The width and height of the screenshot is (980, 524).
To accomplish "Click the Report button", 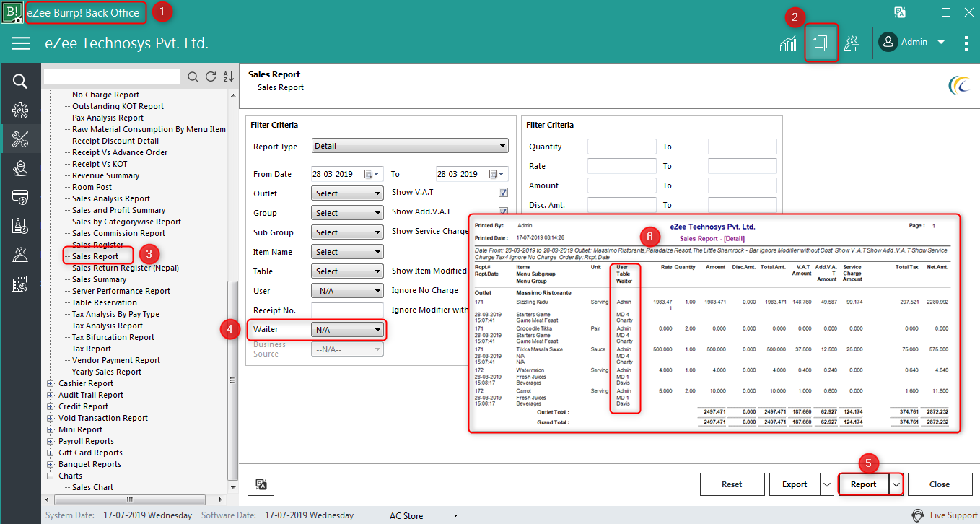I will 864,484.
